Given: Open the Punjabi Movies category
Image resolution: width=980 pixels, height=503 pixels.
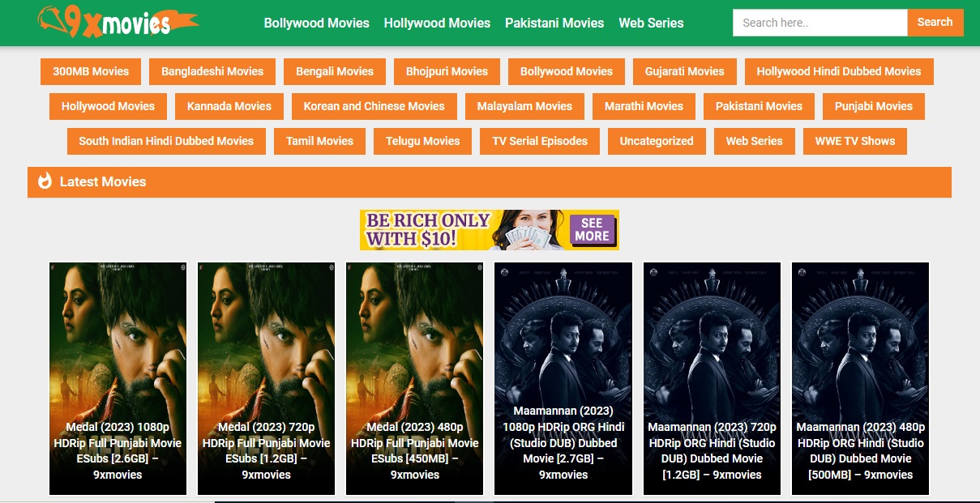Looking at the screenshot, I should pos(874,106).
